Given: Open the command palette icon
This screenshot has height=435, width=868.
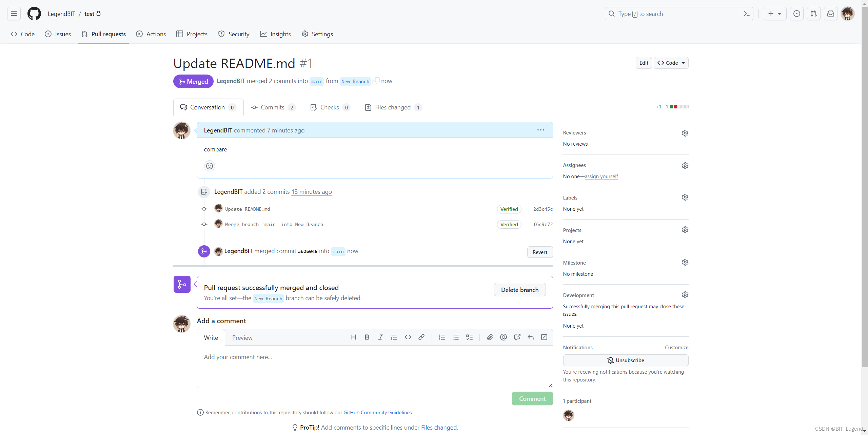Looking at the screenshot, I should [746, 14].
